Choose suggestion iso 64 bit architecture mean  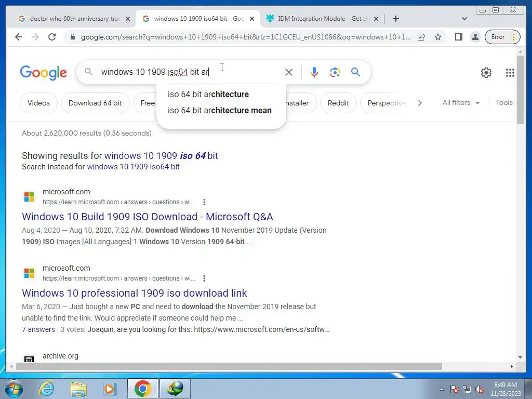pos(221,111)
